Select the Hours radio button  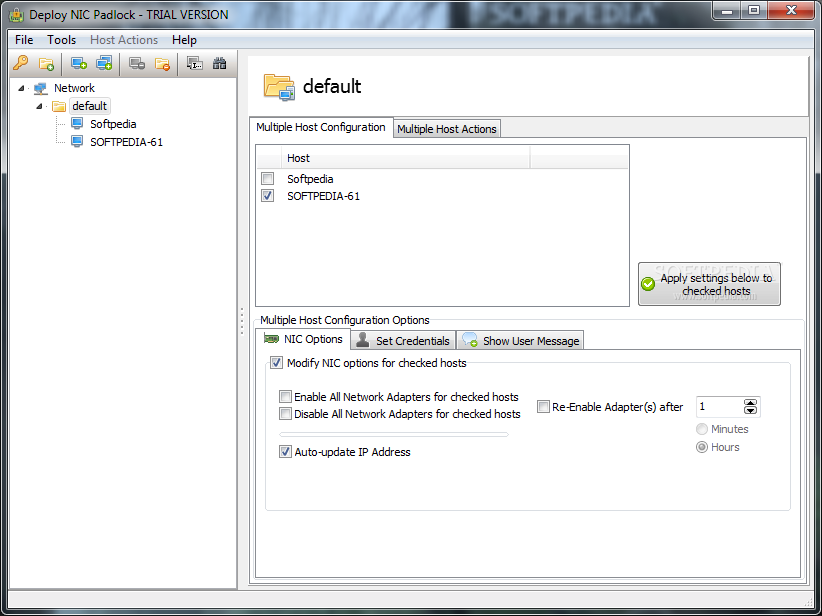(x=702, y=447)
